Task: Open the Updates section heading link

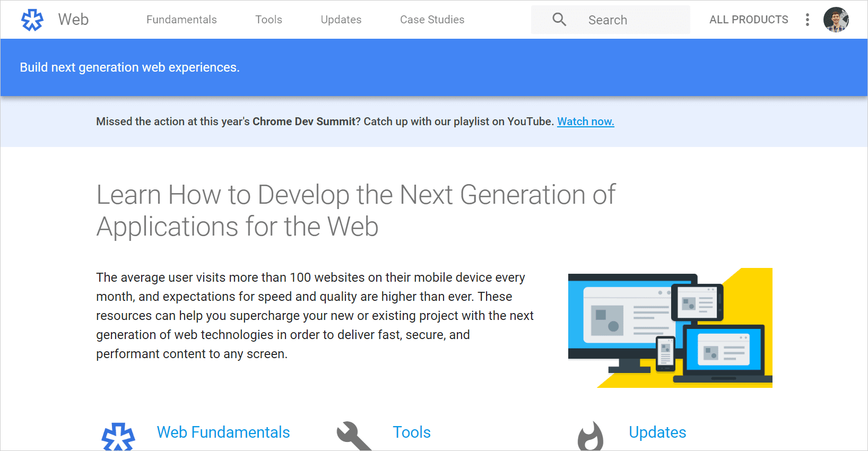Action: (x=657, y=432)
